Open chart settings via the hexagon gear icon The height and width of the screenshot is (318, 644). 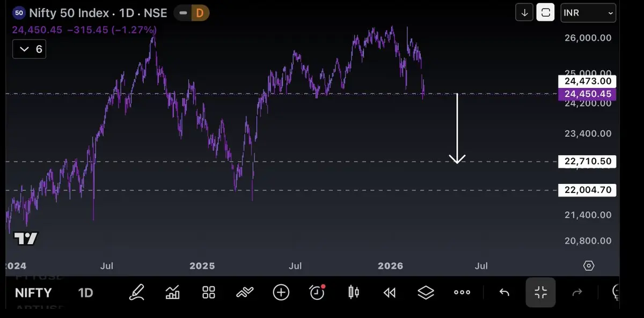point(589,266)
